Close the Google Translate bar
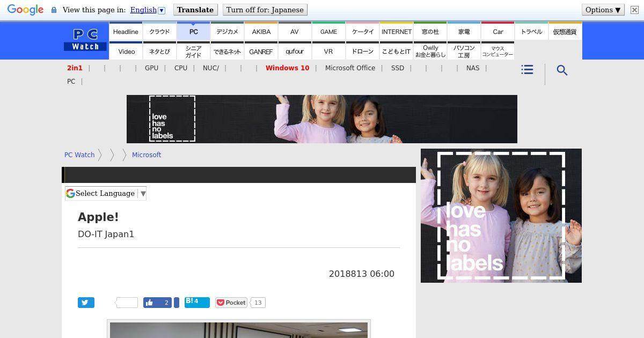The image size is (644, 338). (x=634, y=10)
